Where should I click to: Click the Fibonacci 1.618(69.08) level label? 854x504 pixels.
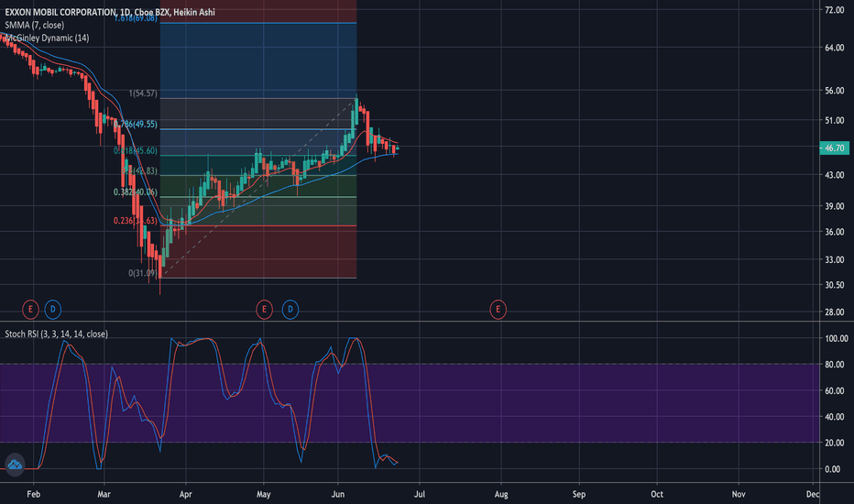tap(136, 18)
